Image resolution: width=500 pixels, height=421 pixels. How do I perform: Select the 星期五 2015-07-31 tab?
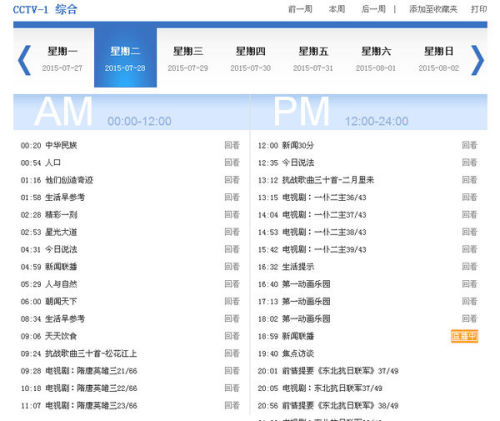(313, 58)
